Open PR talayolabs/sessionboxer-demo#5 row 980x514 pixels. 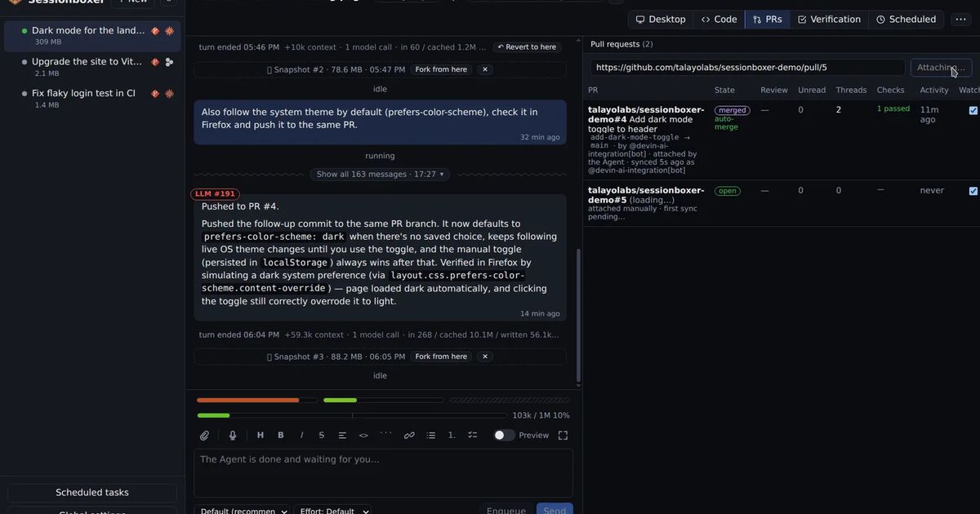pyautogui.click(x=781, y=203)
